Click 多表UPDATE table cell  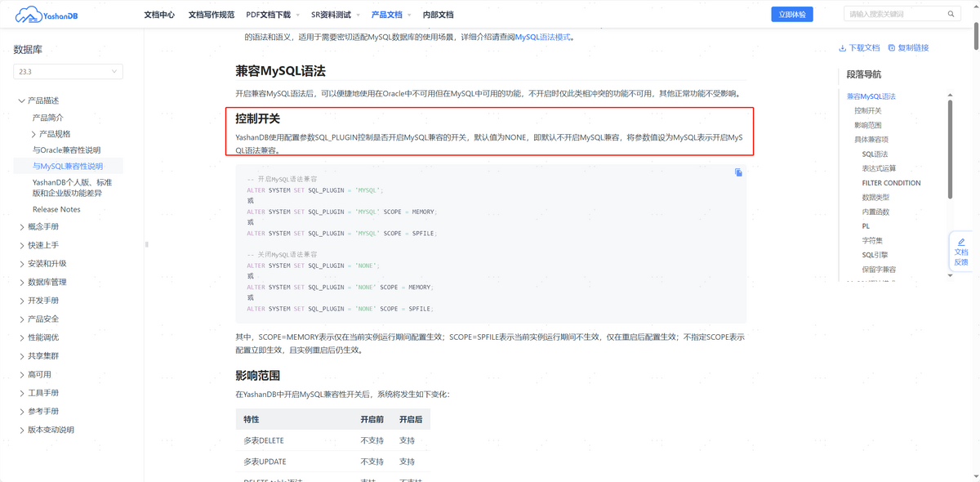click(x=265, y=462)
